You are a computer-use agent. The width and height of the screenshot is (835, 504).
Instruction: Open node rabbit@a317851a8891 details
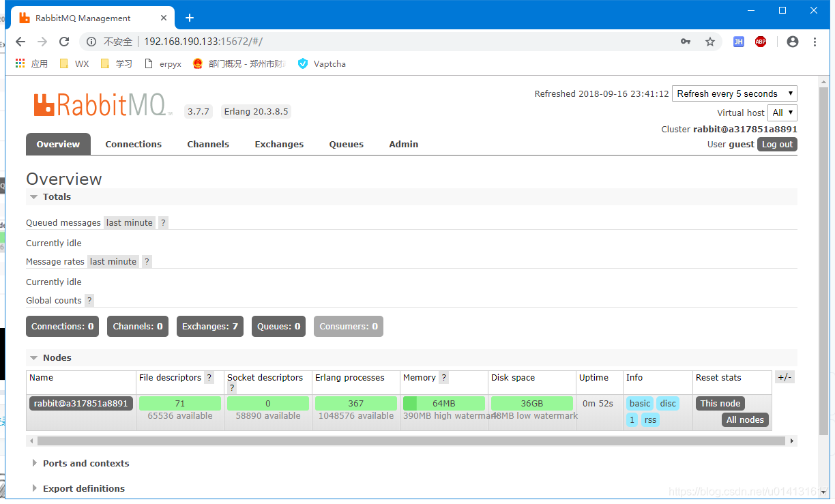pyautogui.click(x=81, y=404)
